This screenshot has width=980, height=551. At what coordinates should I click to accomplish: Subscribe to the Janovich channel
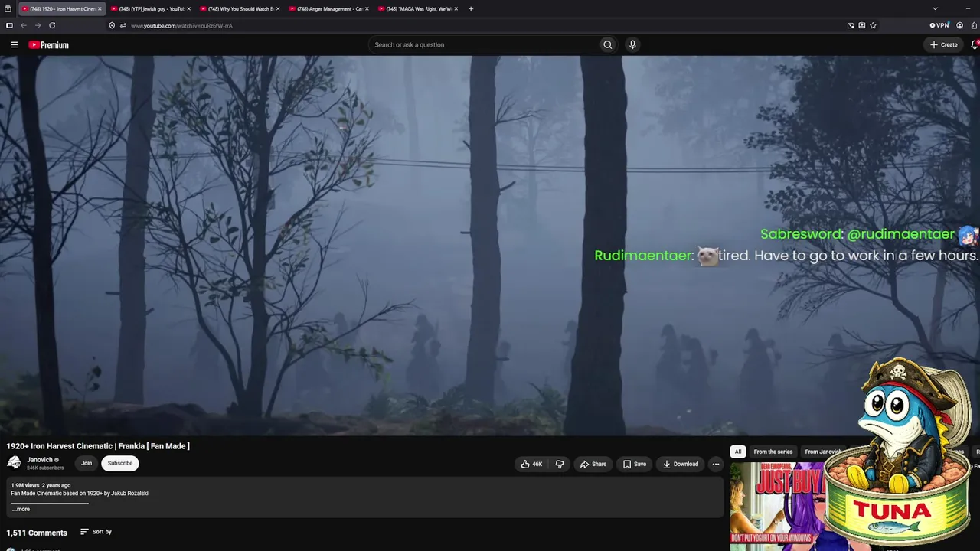(x=120, y=463)
